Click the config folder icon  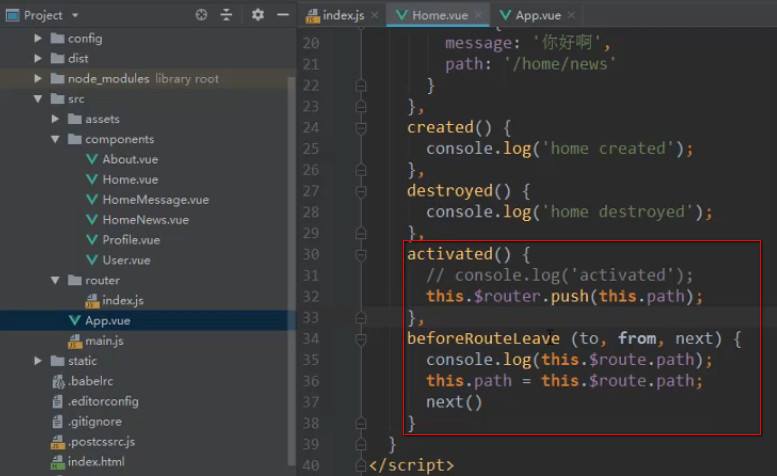point(57,38)
